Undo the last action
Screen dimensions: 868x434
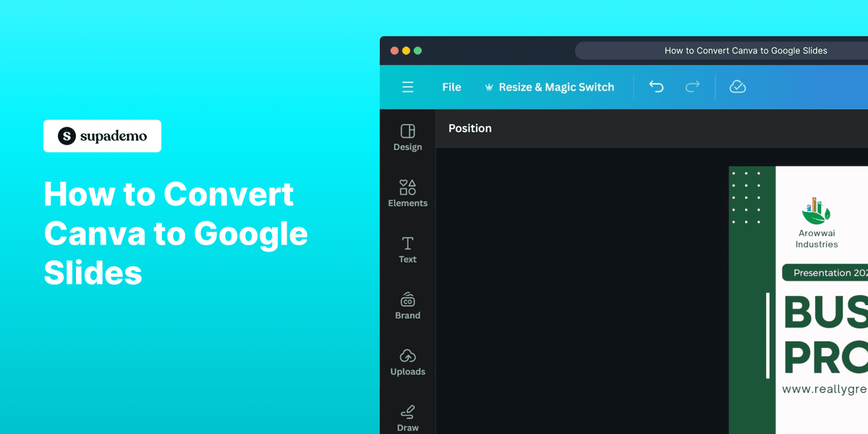(656, 86)
